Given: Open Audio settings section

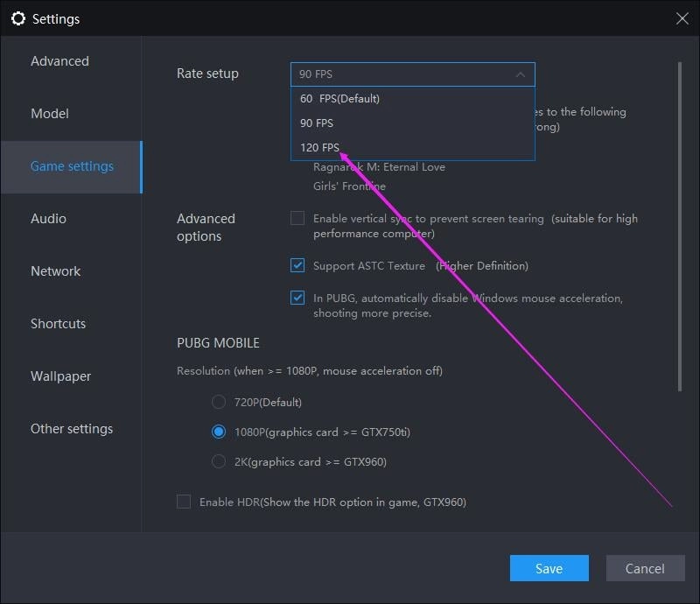Looking at the screenshot, I should (48, 219).
